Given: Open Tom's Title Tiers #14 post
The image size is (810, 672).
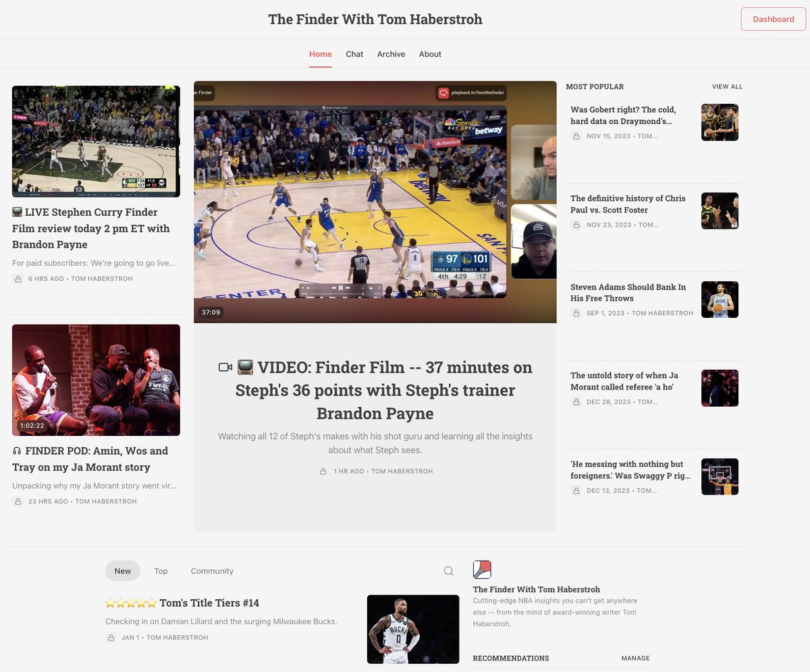Looking at the screenshot, I should [x=182, y=603].
